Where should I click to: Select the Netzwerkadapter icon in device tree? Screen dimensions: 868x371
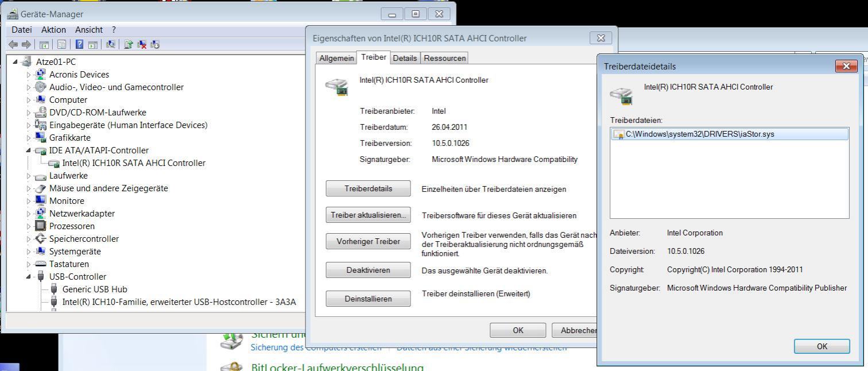(x=40, y=213)
